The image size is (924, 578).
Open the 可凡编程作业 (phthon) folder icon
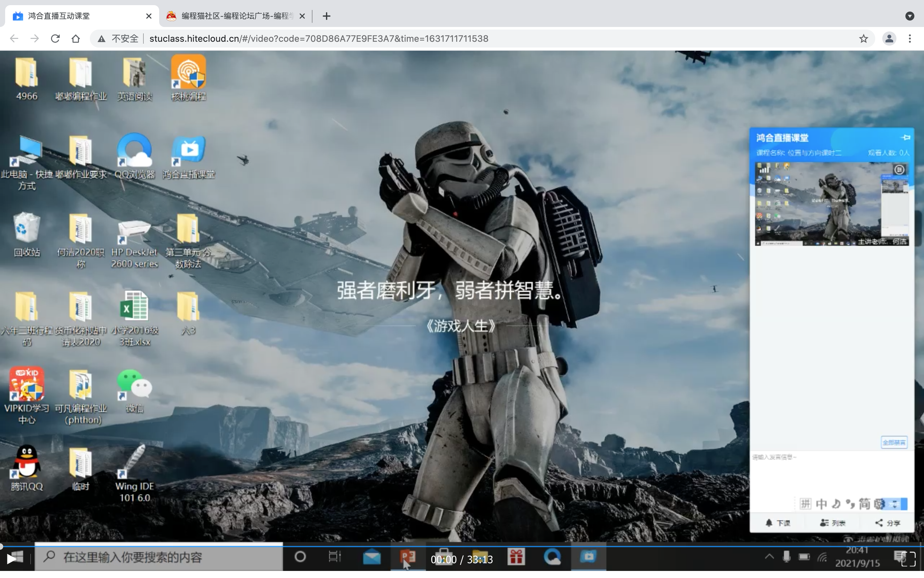[x=81, y=385]
